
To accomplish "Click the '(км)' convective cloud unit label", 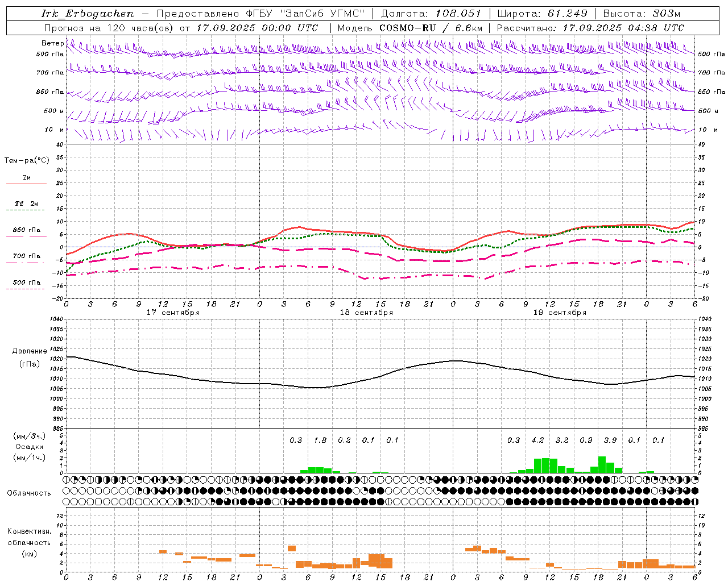I will [x=29, y=554].
